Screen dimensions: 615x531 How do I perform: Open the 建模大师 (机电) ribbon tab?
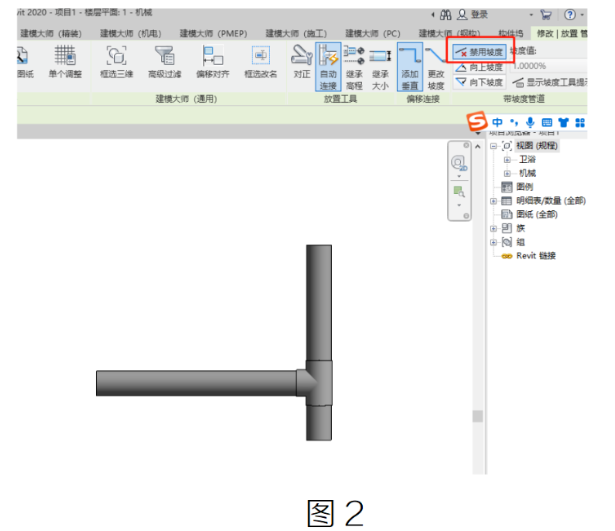pos(131,34)
